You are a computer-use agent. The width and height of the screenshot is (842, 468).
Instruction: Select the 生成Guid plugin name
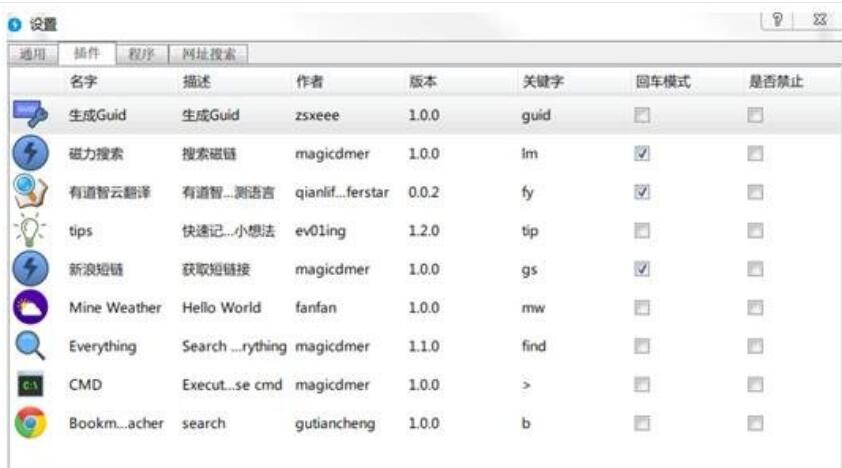click(98, 115)
